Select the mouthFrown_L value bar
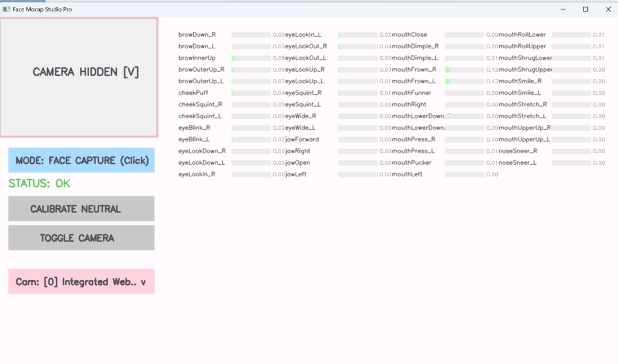The height and width of the screenshot is (364, 618). pyautogui.click(x=465, y=81)
